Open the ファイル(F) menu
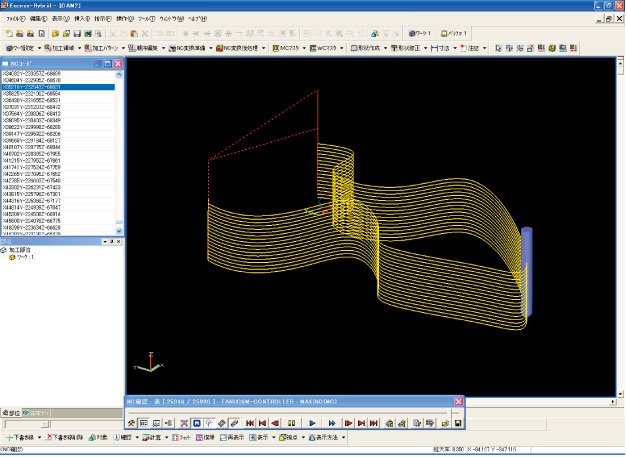 [x=14, y=19]
